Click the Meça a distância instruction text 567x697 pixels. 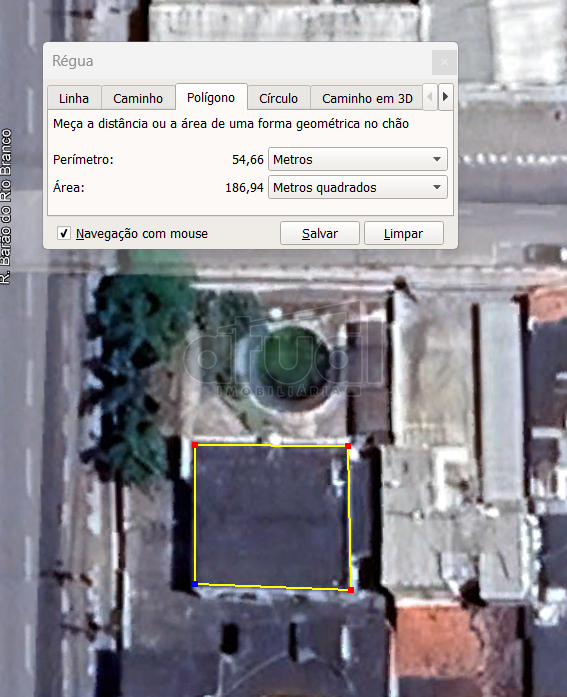click(231, 124)
